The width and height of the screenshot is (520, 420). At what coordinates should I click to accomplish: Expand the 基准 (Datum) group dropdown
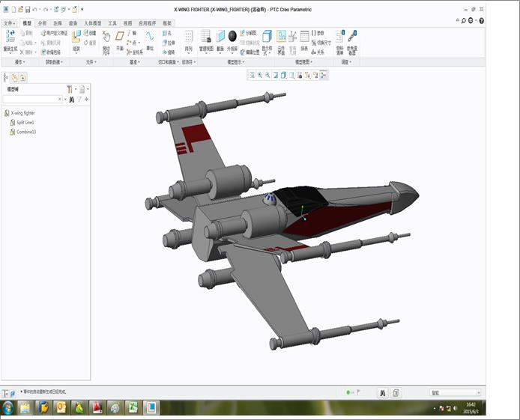(x=135, y=62)
